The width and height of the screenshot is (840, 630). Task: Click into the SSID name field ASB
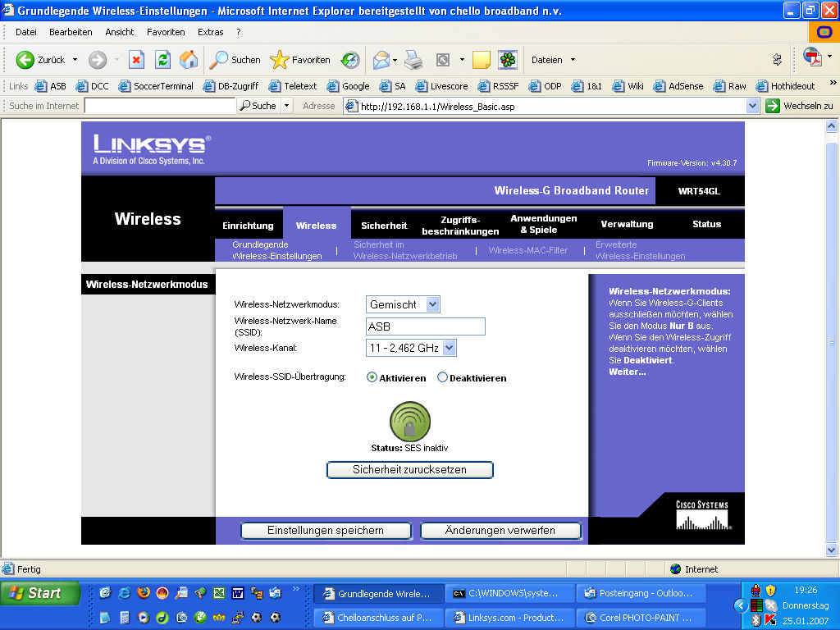tap(426, 326)
